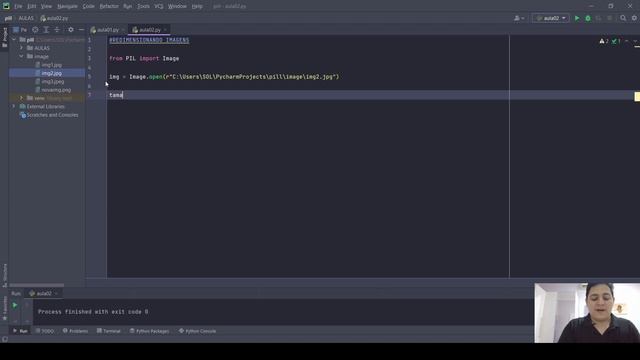Open the TODO tool window
This screenshot has height=360, width=640.
click(x=45, y=331)
